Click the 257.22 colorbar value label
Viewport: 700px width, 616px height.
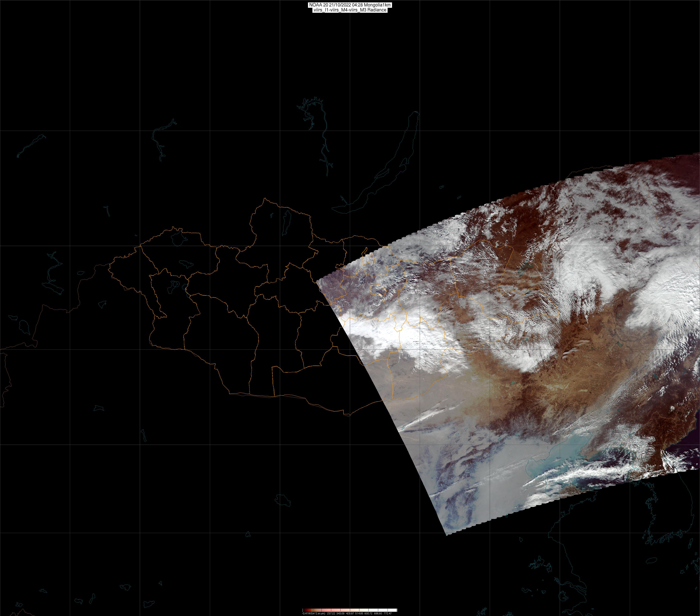click(331, 614)
